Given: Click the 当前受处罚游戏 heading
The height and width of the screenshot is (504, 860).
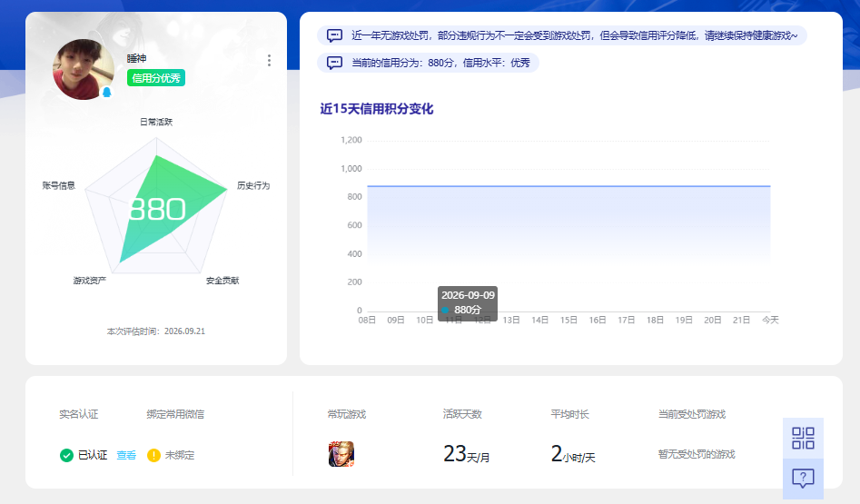Looking at the screenshot, I should click(692, 414).
